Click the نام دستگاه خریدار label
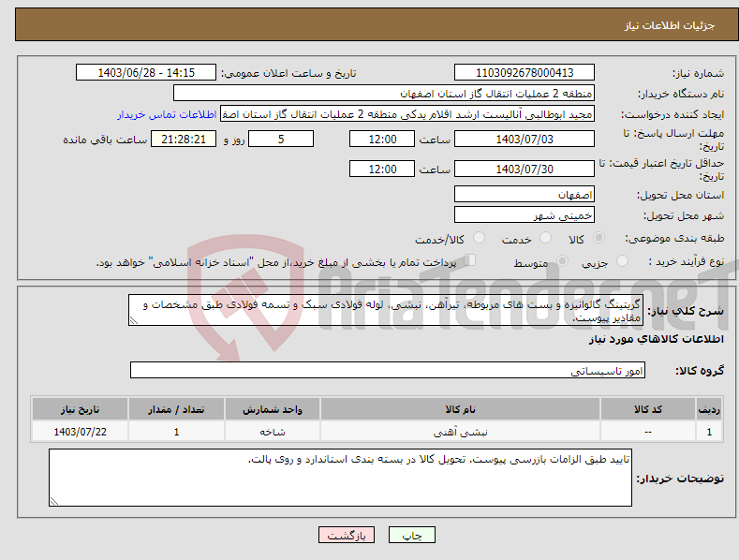The height and width of the screenshot is (560, 739). coord(681,94)
